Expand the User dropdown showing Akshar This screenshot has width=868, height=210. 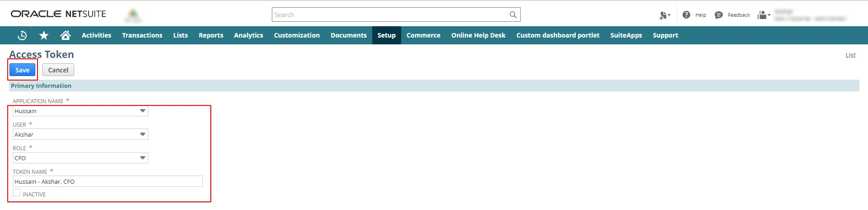click(142, 134)
